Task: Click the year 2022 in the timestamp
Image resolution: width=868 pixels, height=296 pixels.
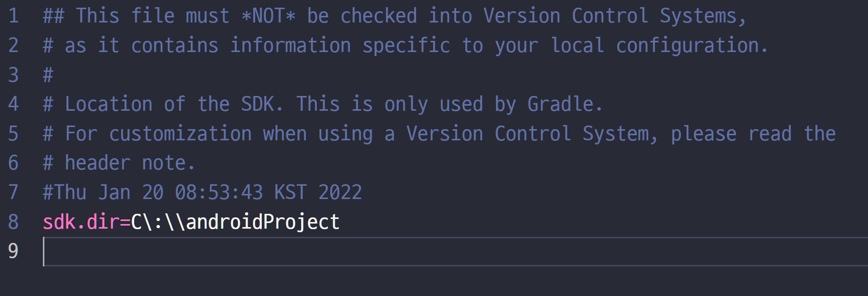Action: [x=340, y=193]
